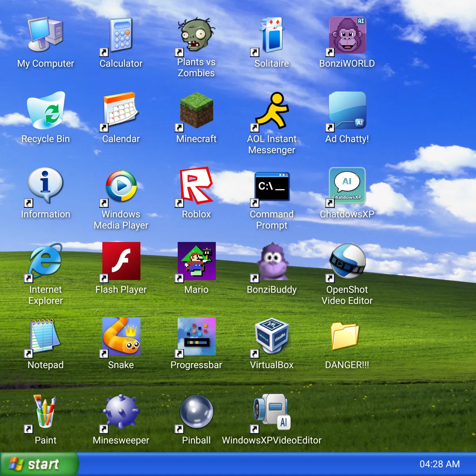Launch the Progressbar game icon

[196, 336]
